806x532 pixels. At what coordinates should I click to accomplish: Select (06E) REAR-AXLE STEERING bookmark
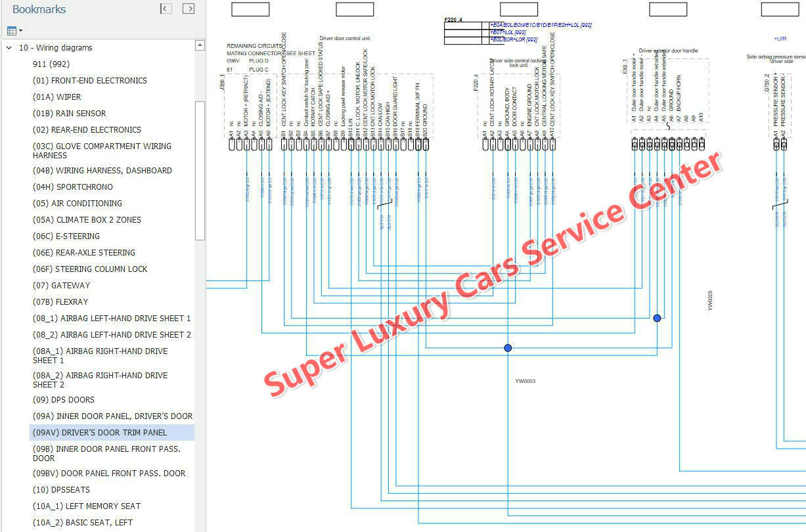pos(84,253)
